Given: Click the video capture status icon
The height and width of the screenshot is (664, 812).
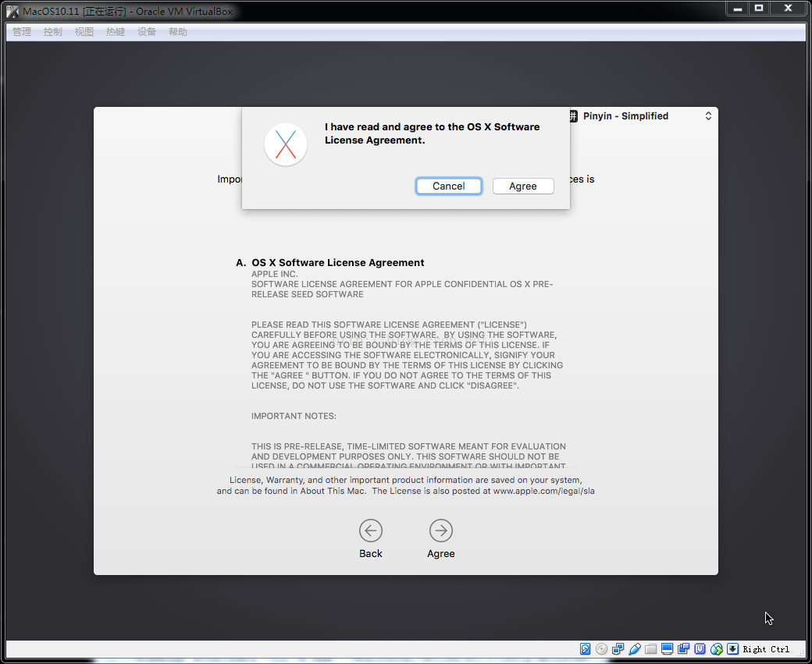Looking at the screenshot, I should [x=684, y=649].
